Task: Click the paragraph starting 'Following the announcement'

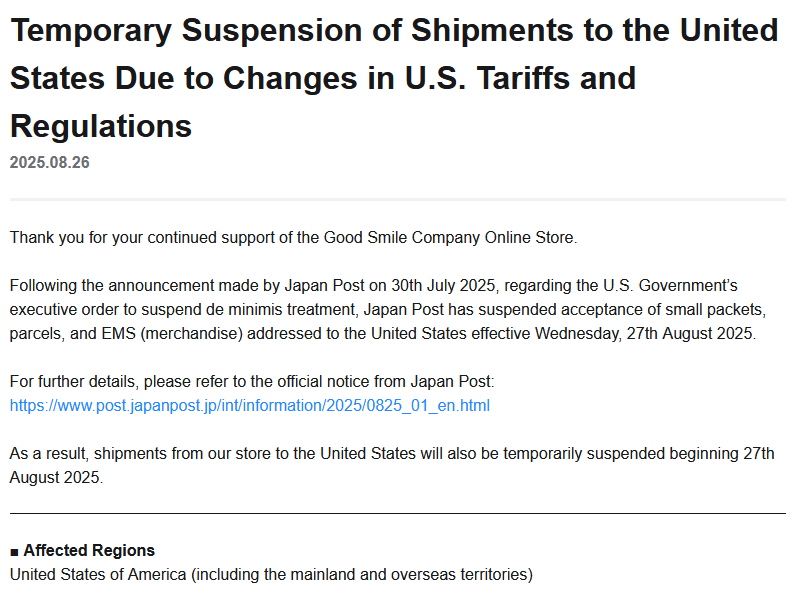Action: pos(380,310)
